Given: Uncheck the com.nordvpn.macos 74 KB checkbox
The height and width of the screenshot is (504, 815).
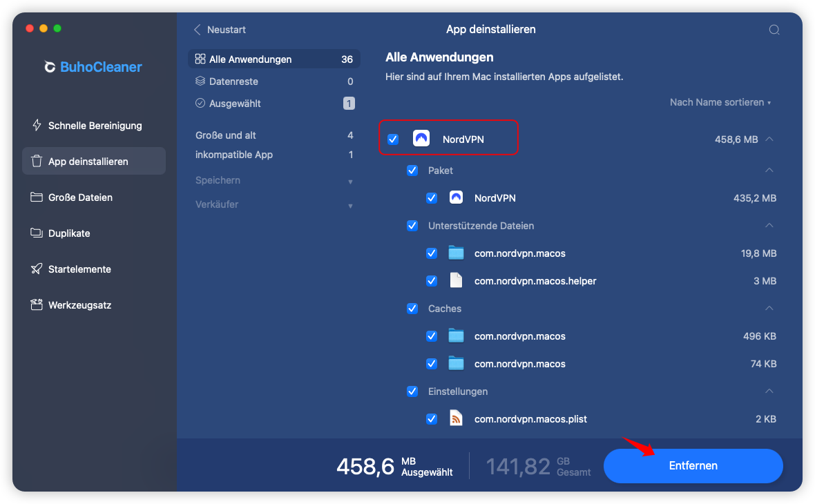Looking at the screenshot, I should pos(432,364).
